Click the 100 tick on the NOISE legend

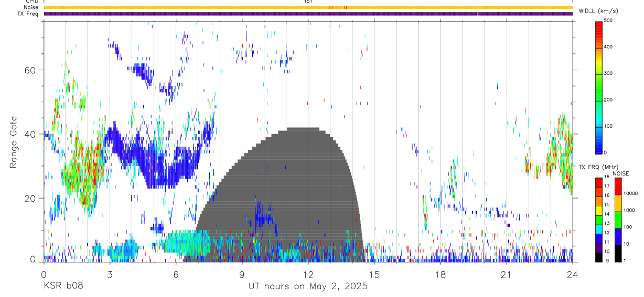628,227
